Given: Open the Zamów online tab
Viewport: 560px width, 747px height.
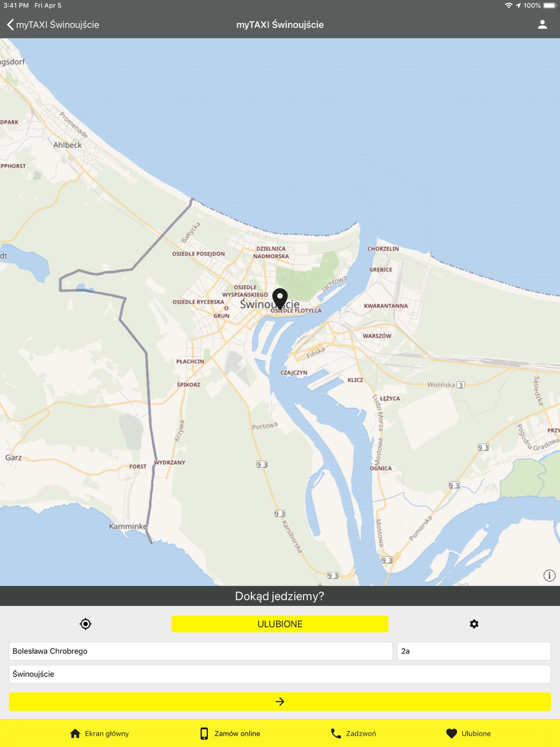Looking at the screenshot, I should point(230,734).
